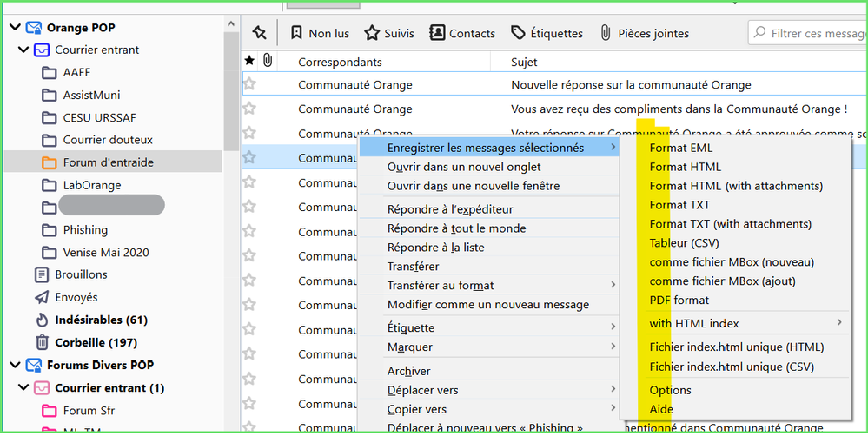Screen dimensions: 868x436
Task: Open the Corbeille (197) trash folder
Action: click(x=96, y=342)
